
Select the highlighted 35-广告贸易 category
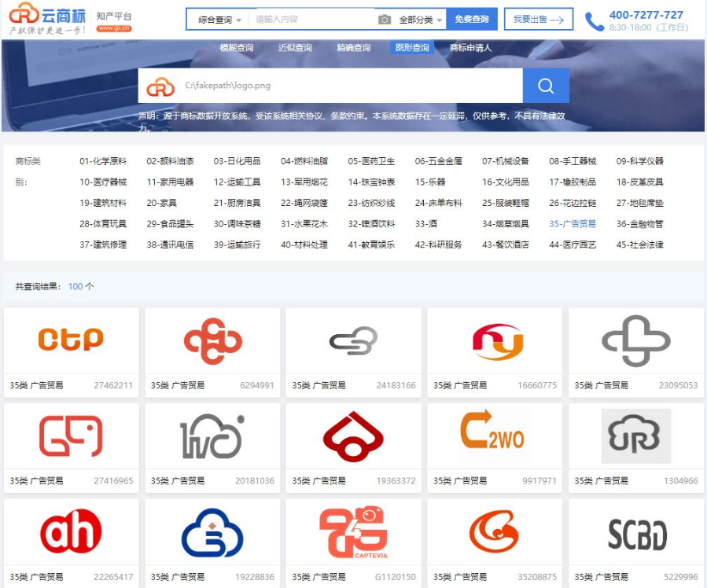[x=573, y=224]
